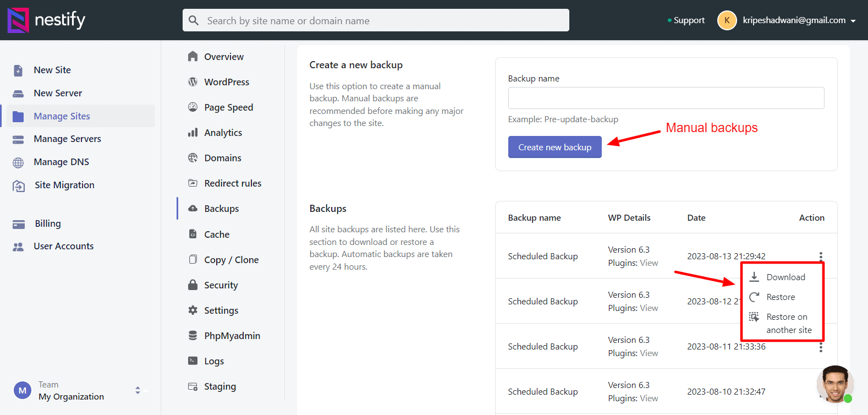The image size is (868, 415).
Task: Click the Manage DNS globe icon
Action: pos(18,162)
